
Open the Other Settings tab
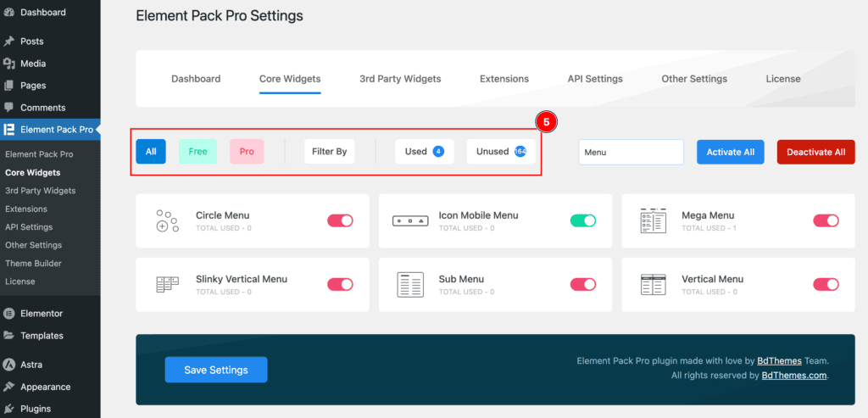click(x=694, y=79)
